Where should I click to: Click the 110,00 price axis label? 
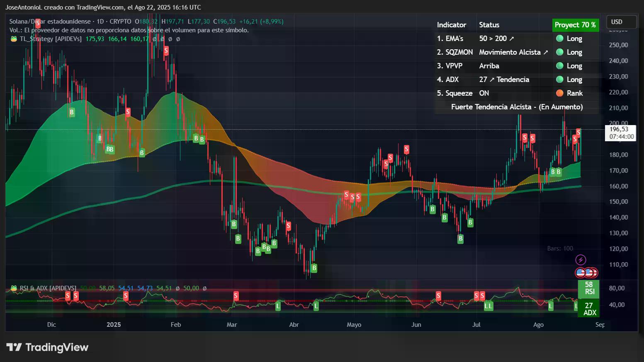(x=618, y=265)
